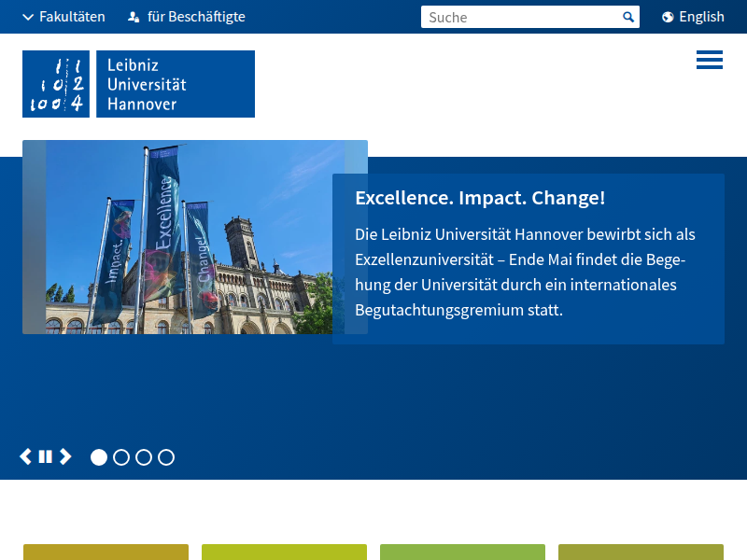Select the fourth slide indicator dot
The width and height of the screenshot is (747, 560).
pos(166,457)
